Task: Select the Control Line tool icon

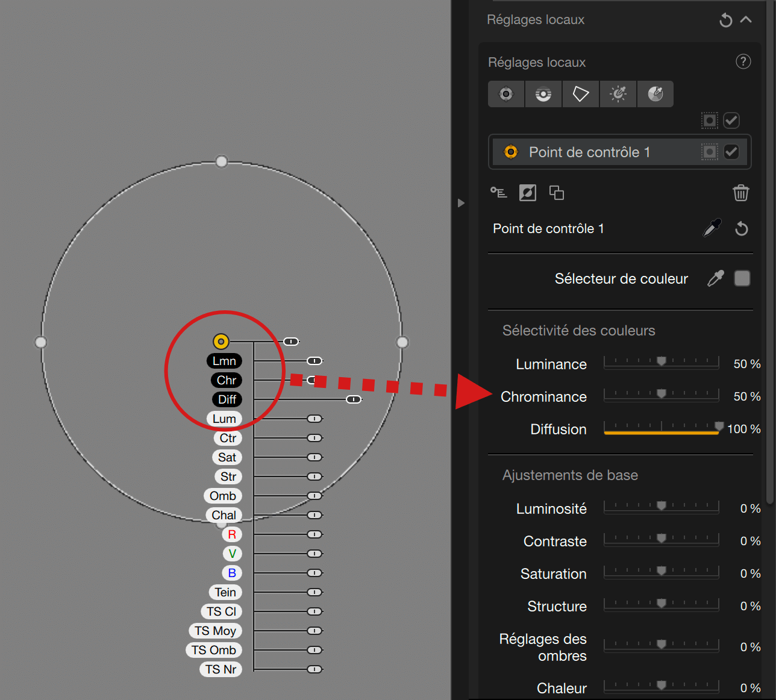Action: point(543,94)
